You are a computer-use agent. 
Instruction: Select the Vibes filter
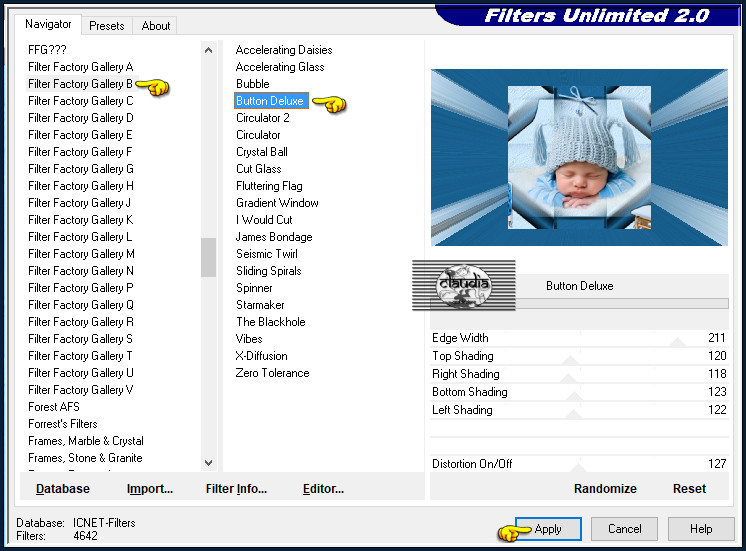pos(249,339)
